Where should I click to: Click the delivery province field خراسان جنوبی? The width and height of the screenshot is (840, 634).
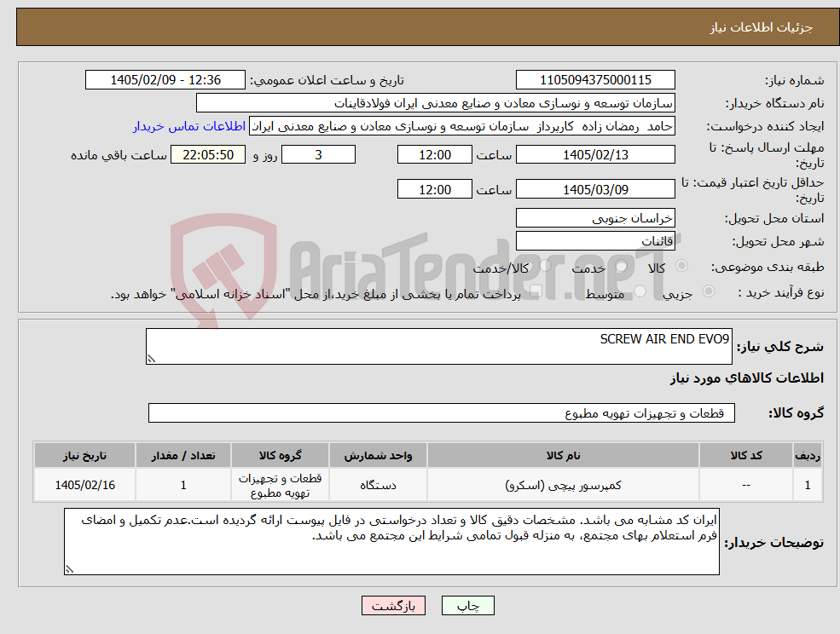click(595, 218)
